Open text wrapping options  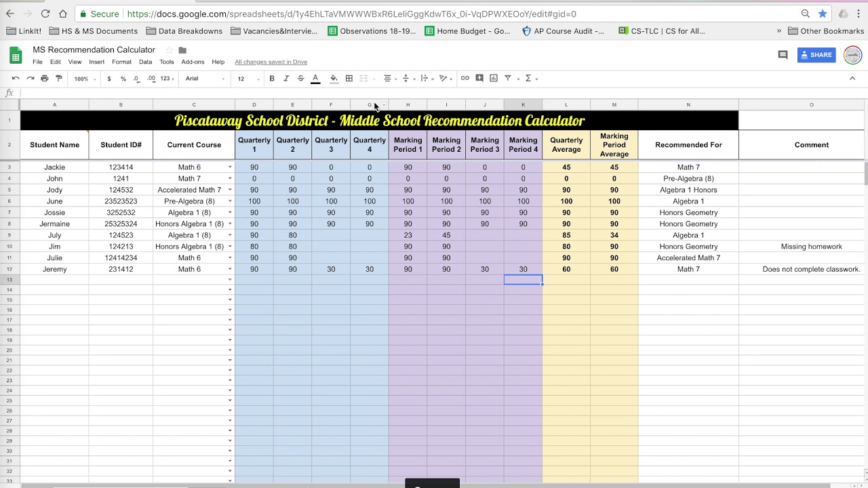tap(427, 79)
